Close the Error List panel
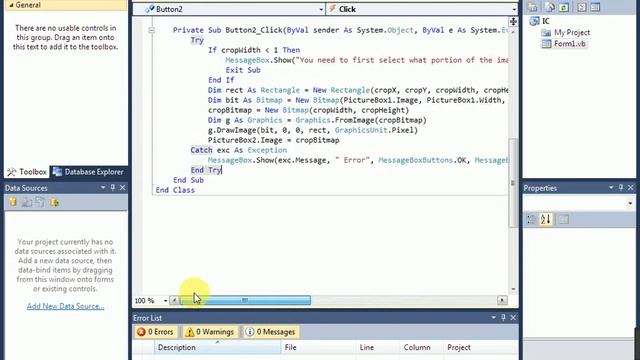 pyautogui.click(x=513, y=318)
